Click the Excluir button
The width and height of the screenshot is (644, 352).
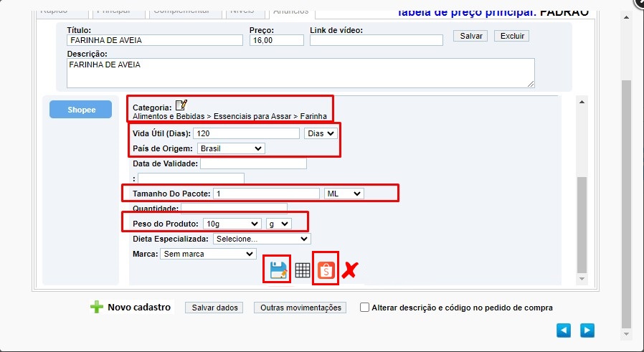512,36
